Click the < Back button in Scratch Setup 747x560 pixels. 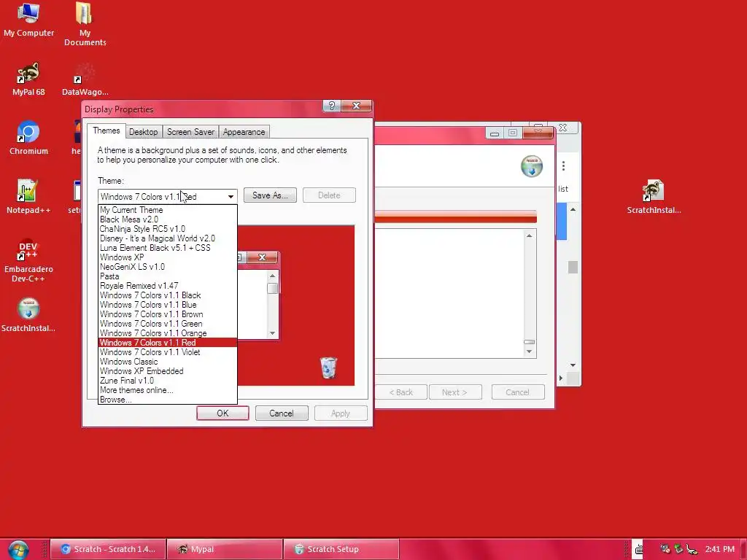click(400, 392)
